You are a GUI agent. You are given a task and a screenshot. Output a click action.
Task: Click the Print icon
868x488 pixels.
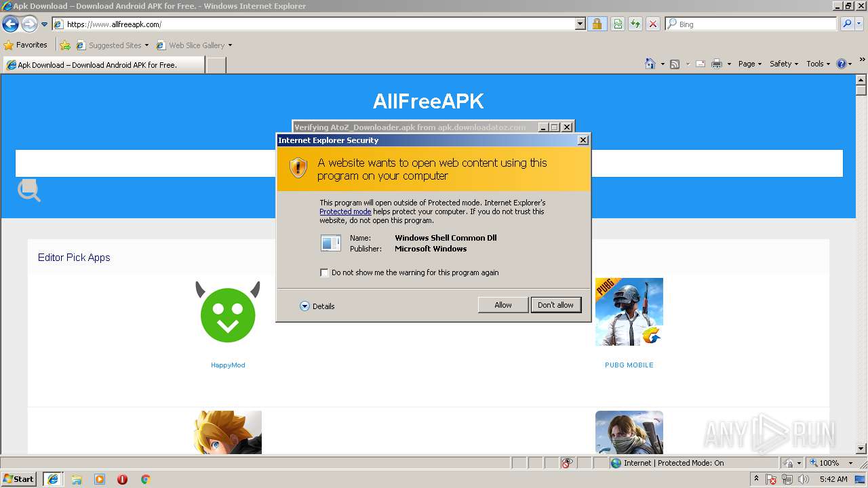tap(717, 64)
